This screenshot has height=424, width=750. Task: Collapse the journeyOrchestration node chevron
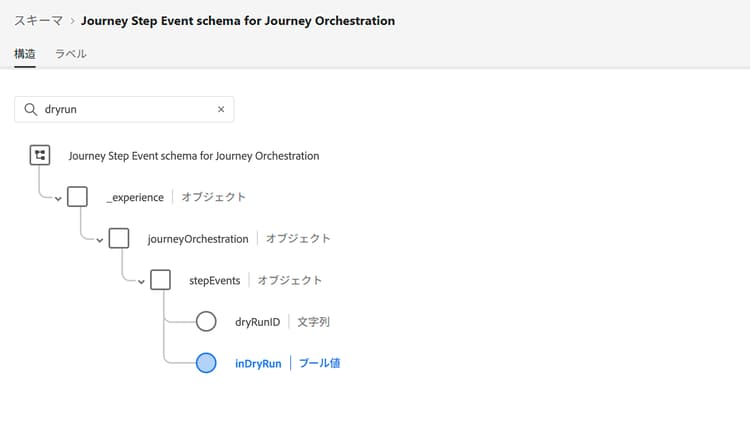(100, 240)
